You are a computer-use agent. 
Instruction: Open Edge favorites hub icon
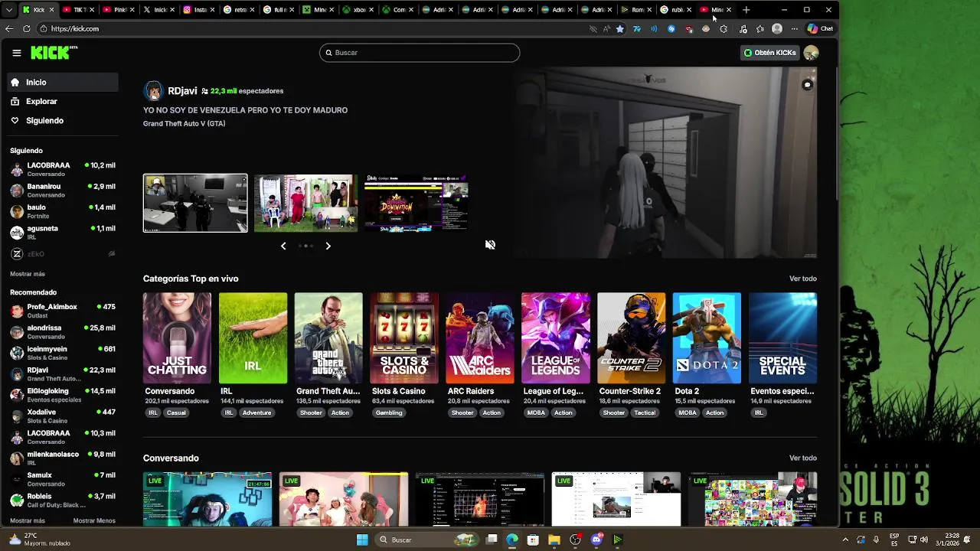click(759, 29)
